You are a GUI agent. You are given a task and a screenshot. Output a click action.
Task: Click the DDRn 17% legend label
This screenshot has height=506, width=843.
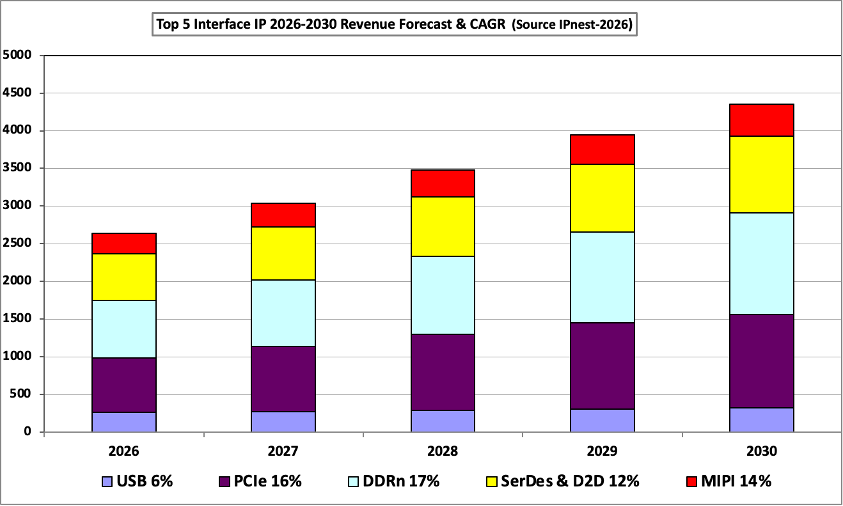pyautogui.click(x=401, y=481)
